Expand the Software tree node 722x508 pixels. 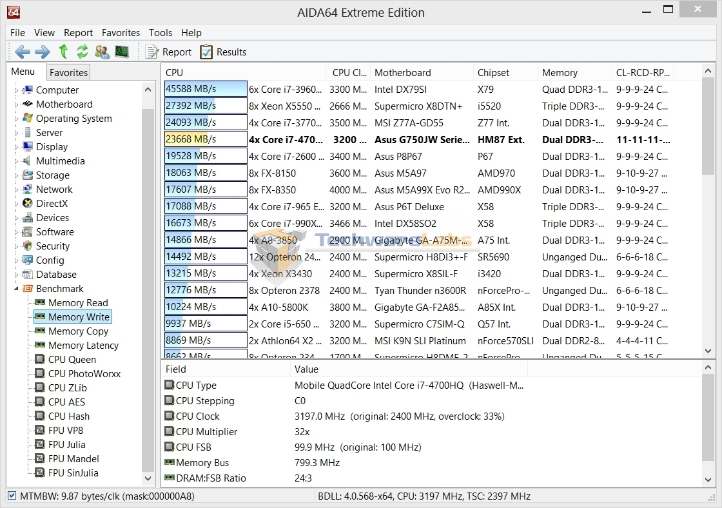tap(16, 232)
